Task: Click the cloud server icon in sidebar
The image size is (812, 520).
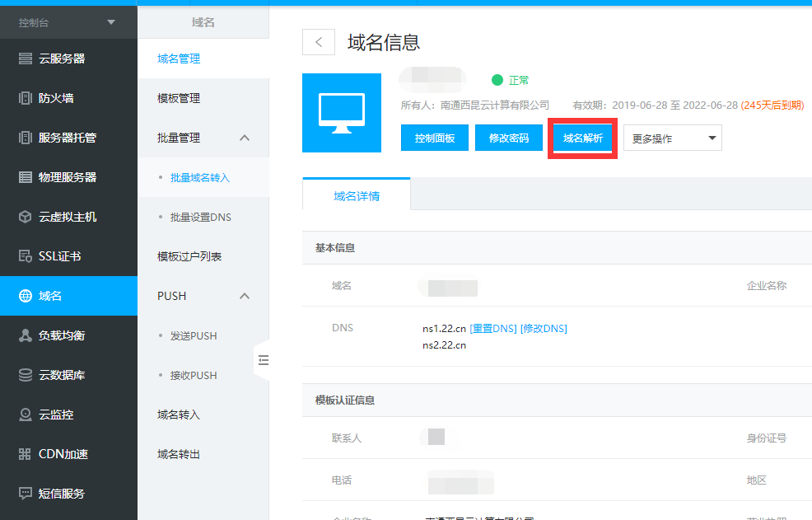Action: click(x=25, y=59)
